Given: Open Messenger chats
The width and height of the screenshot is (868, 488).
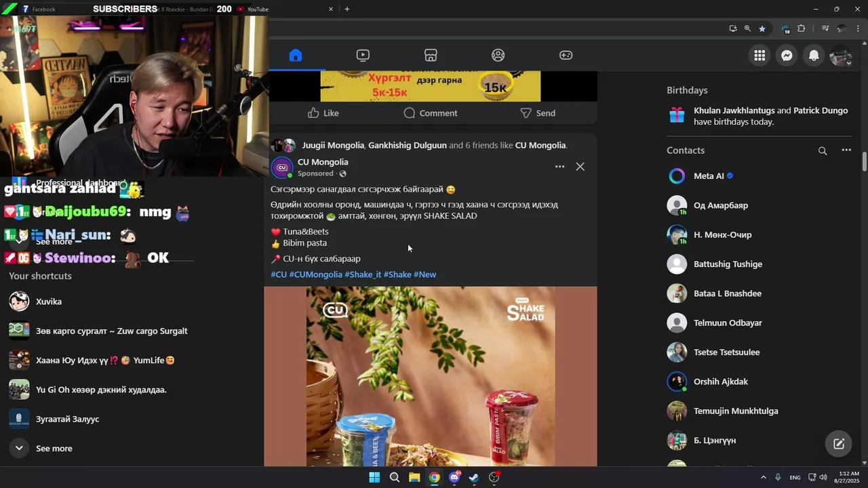Looking at the screenshot, I should coord(787,56).
